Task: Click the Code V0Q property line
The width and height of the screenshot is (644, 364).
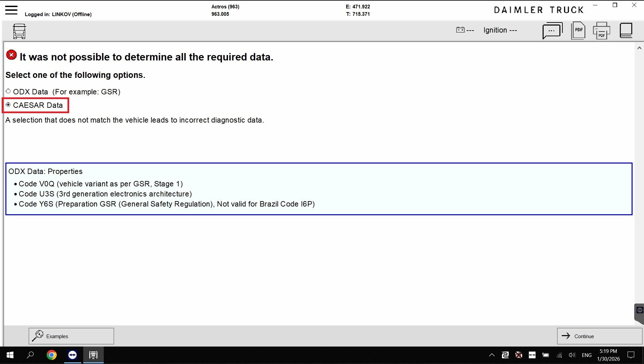Action: coord(101,184)
